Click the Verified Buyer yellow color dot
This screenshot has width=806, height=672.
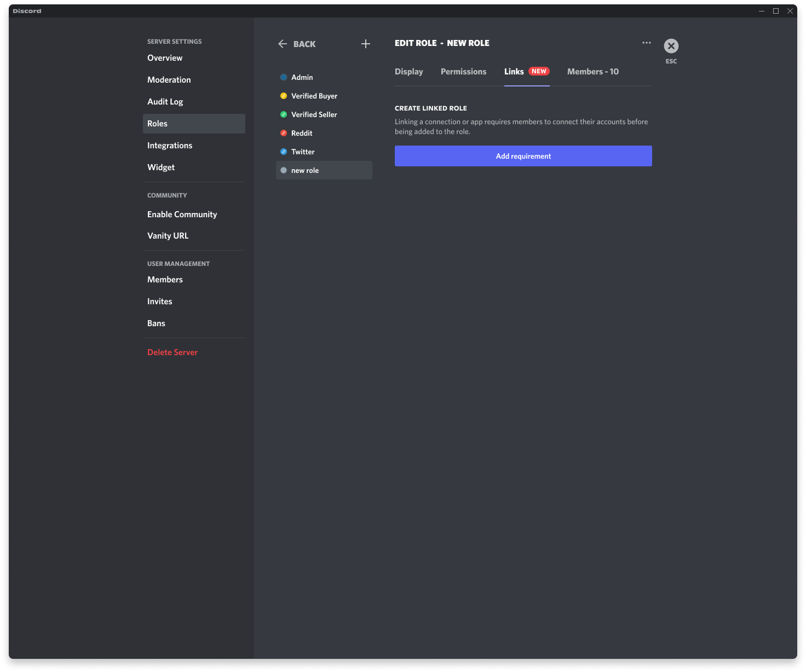click(284, 96)
